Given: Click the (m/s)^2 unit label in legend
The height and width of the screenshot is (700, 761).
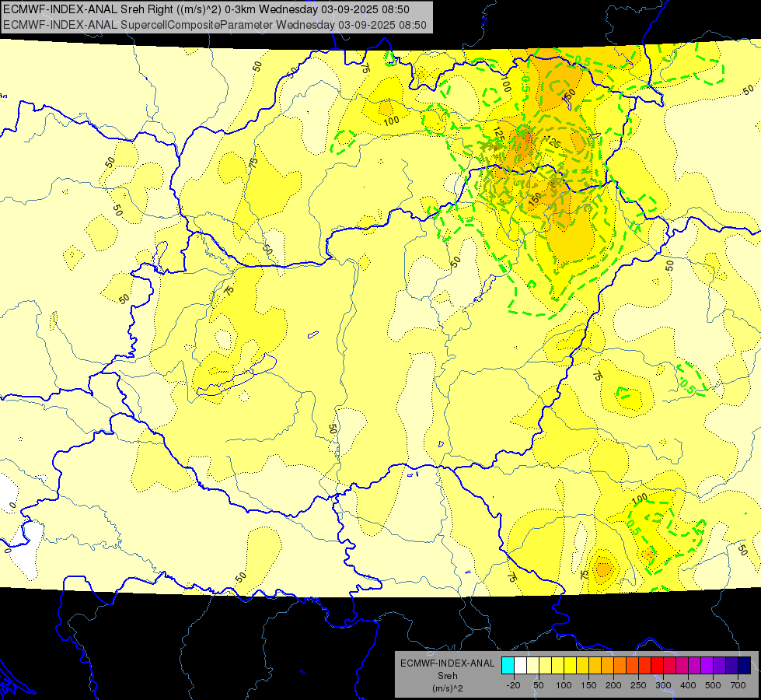Looking at the screenshot, I should tap(447, 688).
